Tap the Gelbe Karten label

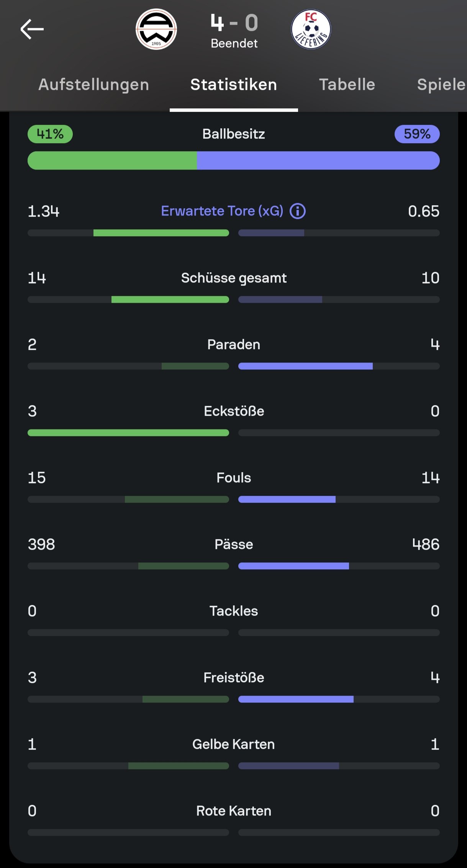(x=234, y=744)
